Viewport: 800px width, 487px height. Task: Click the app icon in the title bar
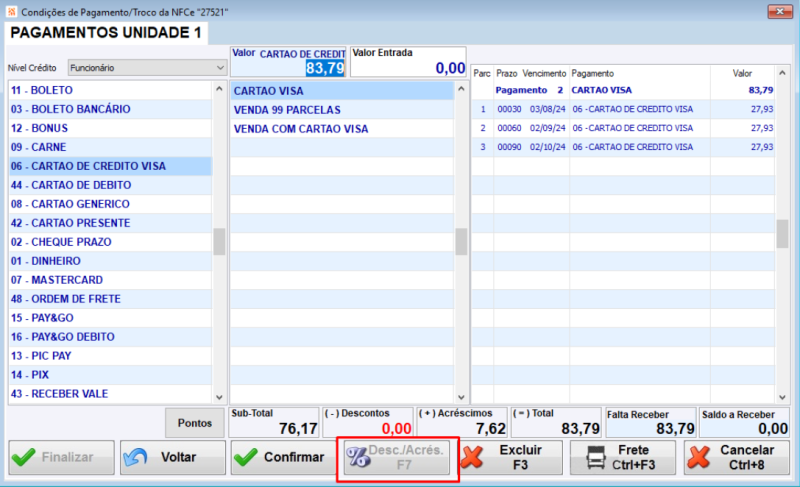[x=11, y=11]
